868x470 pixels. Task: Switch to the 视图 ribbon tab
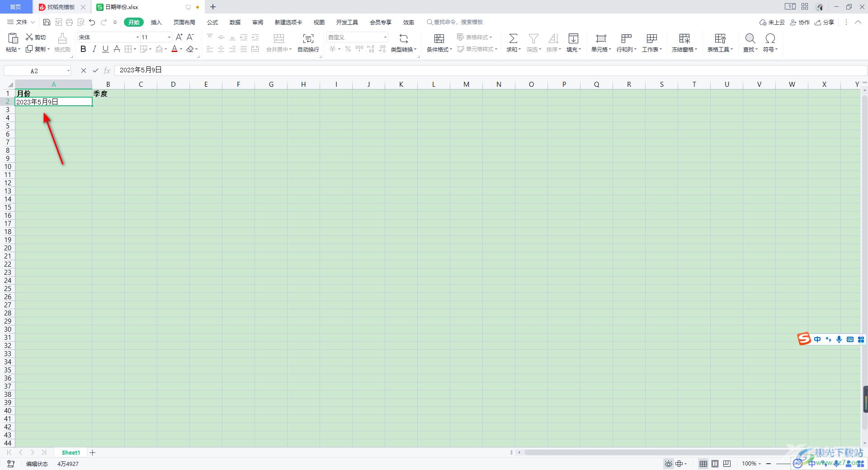[x=319, y=22]
